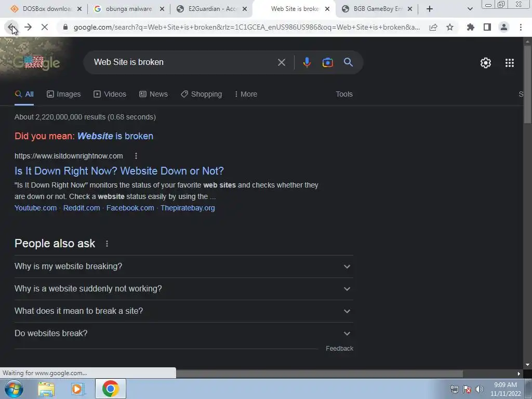Open the network tray icon
532x399 pixels.
point(454,389)
